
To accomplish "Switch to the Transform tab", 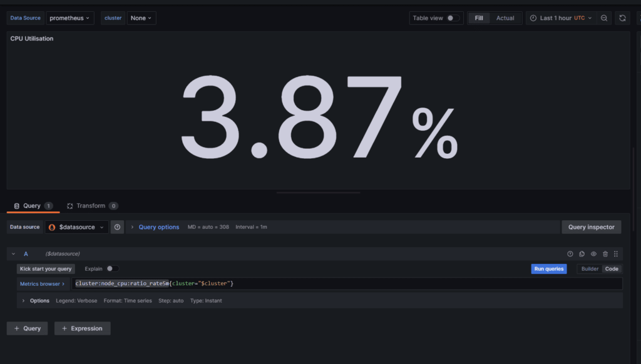I will coord(93,206).
